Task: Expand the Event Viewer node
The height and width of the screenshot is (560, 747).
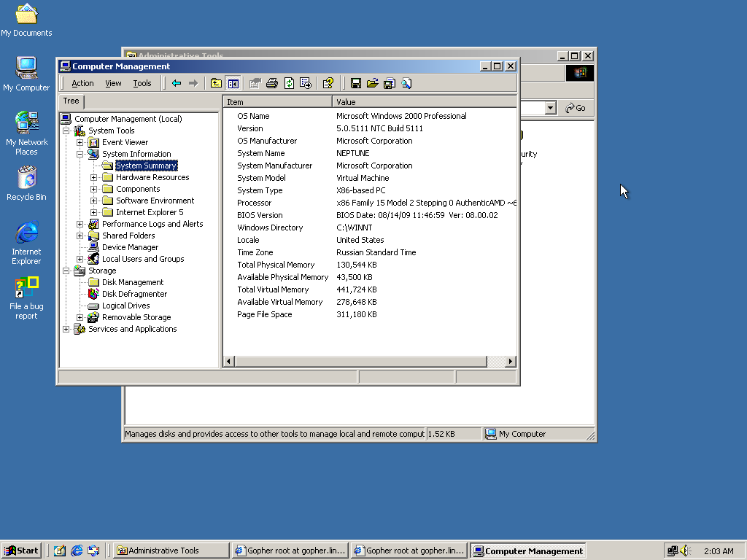Action: point(80,142)
